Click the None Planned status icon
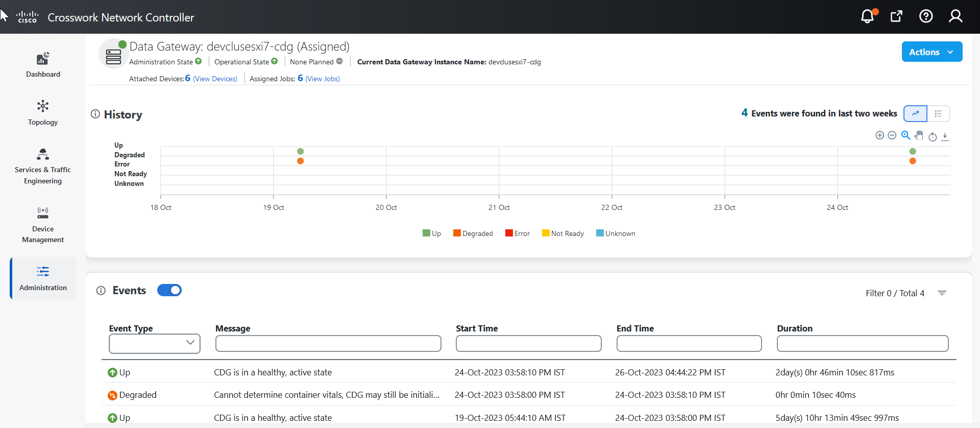The image size is (980, 428). 339,61
